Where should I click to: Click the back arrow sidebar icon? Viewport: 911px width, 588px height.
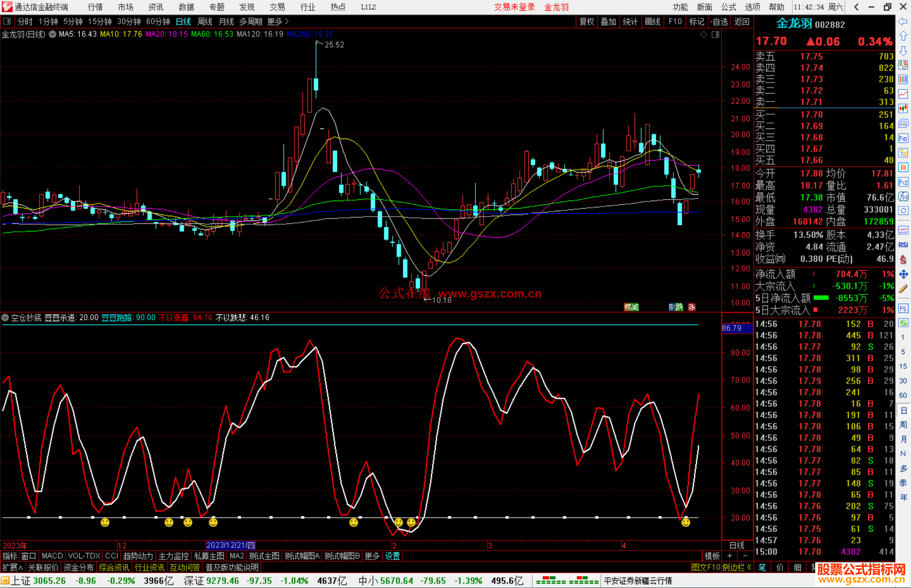[903, 21]
